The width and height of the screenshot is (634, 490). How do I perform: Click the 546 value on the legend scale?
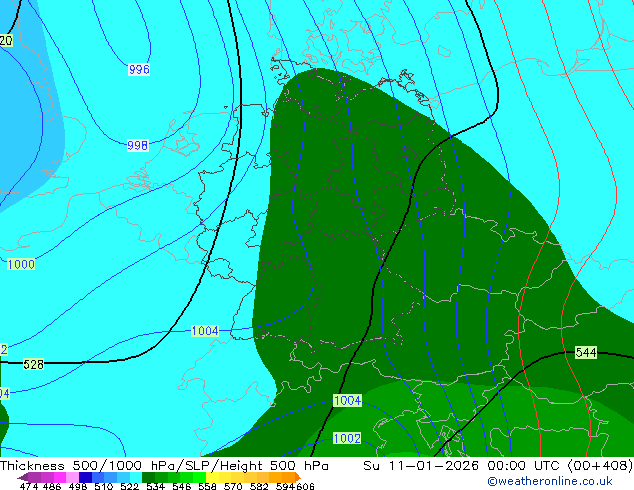[181, 486]
